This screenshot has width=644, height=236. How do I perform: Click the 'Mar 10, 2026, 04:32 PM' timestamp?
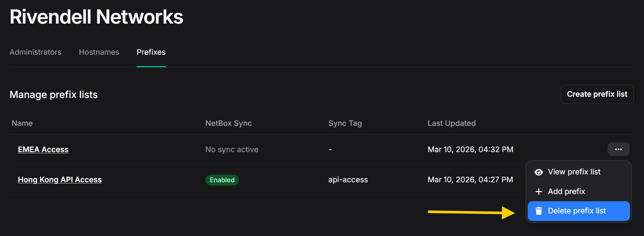pos(470,149)
